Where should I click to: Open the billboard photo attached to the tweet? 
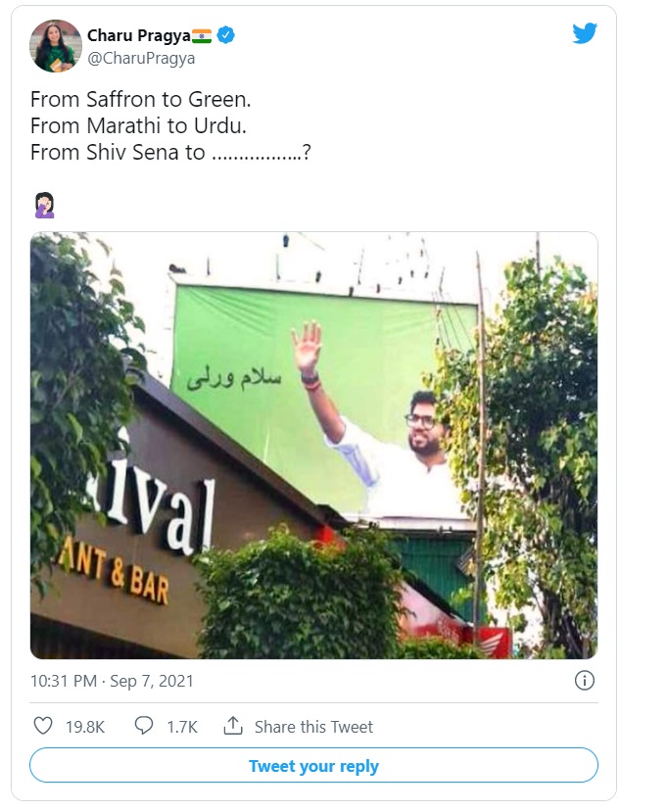[311, 448]
